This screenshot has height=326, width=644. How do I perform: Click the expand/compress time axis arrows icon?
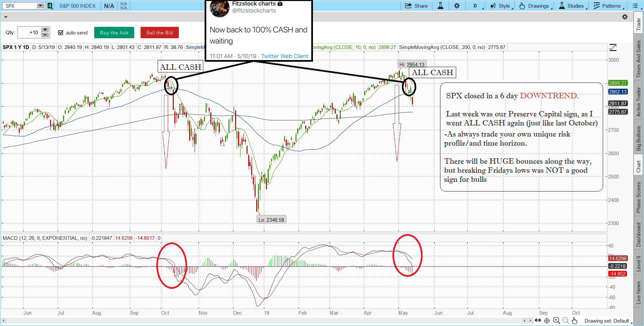click(x=538, y=320)
